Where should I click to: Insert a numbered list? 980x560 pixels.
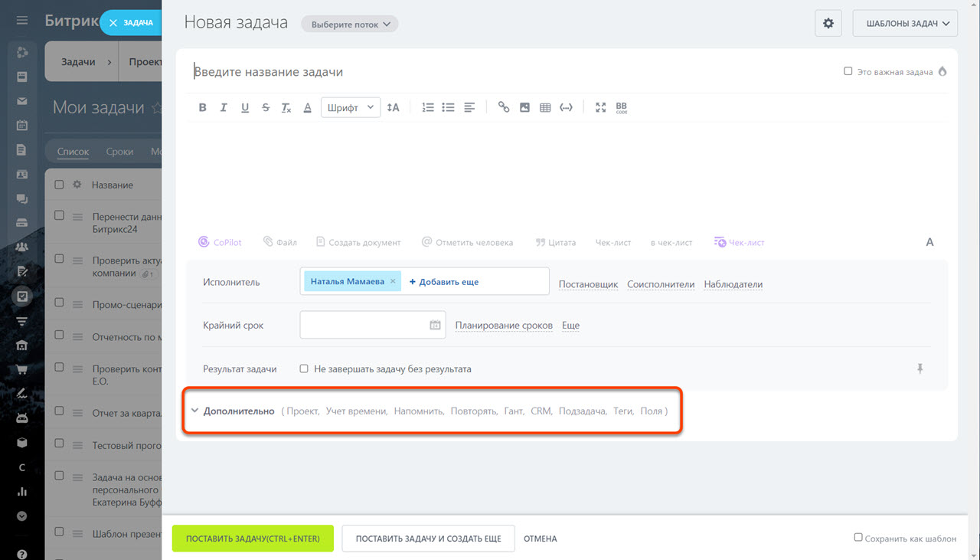428,107
